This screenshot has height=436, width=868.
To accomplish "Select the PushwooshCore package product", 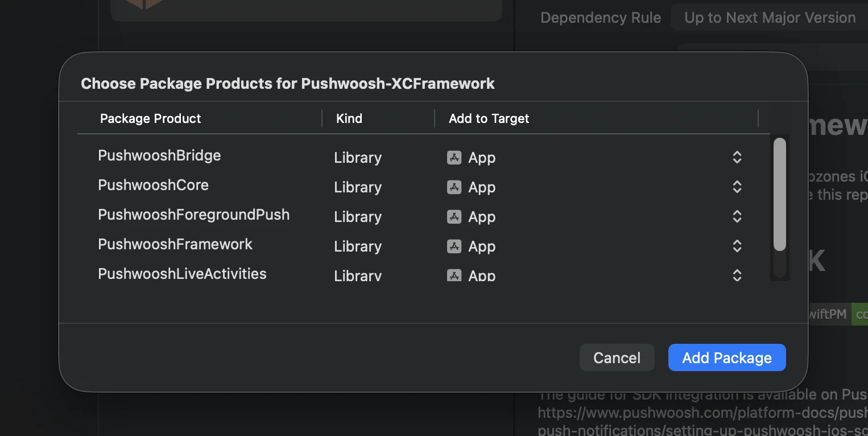I will click(154, 186).
